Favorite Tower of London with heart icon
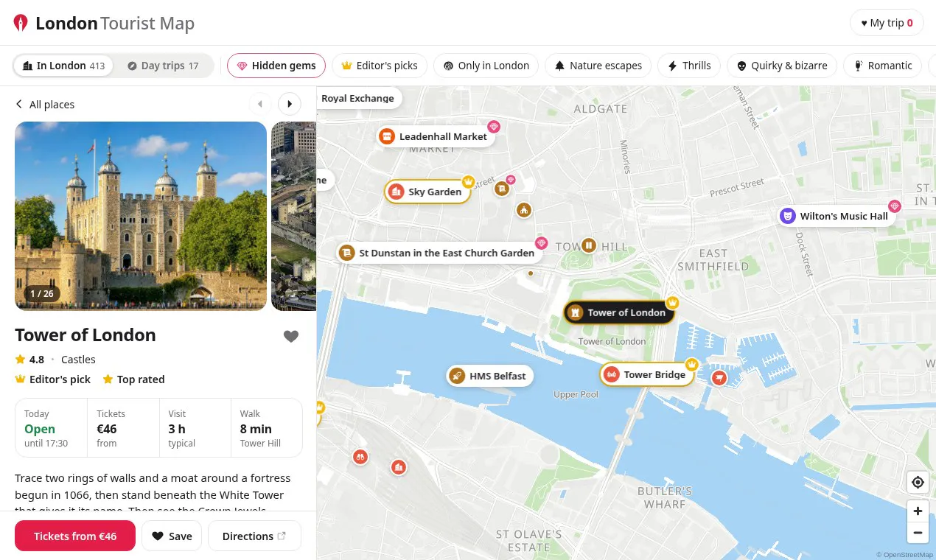The height and width of the screenshot is (560, 936). coord(291,336)
